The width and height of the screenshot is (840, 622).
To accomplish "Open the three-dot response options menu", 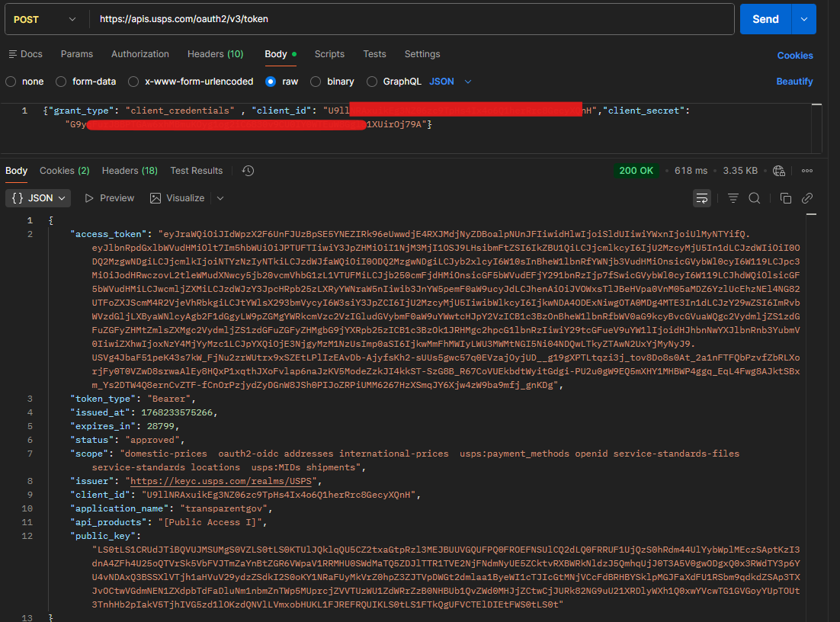I will (x=807, y=171).
